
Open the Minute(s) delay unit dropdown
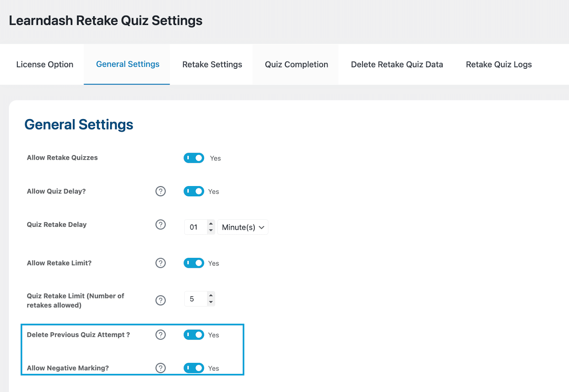tap(243, 227)
